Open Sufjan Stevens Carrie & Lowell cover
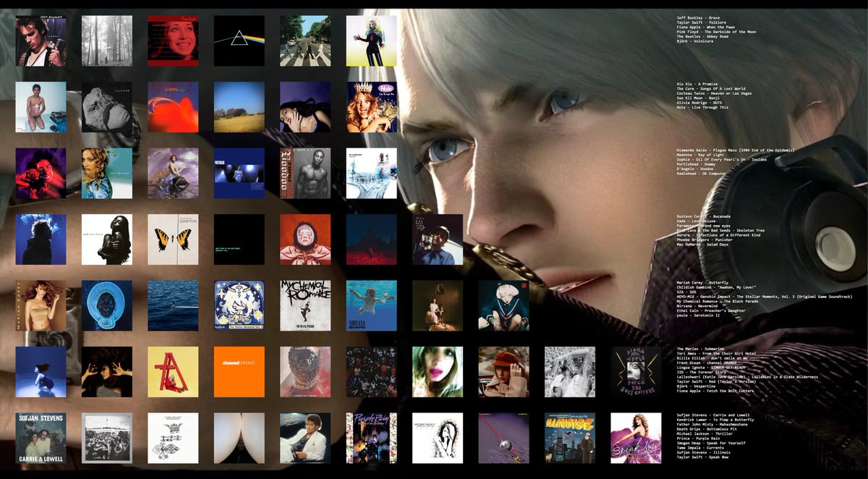The width and height of the screenshot is (868, 479). (x=41, y=438)
